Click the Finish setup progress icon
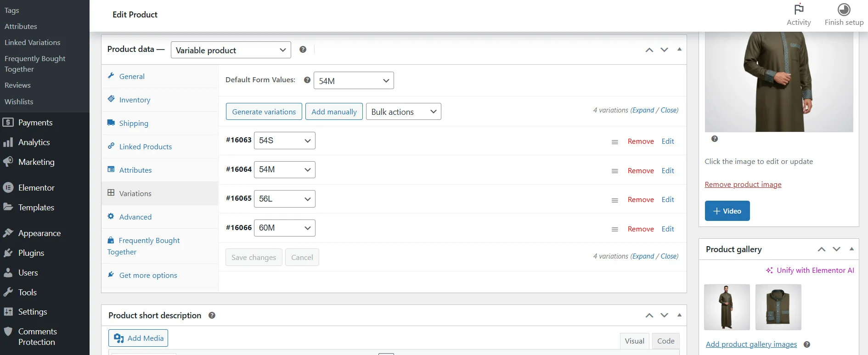868x355 pixels. 844,10
